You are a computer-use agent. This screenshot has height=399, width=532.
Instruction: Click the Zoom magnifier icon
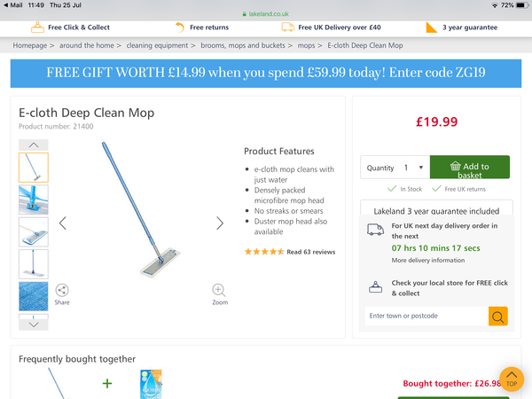tap(219, 290)
